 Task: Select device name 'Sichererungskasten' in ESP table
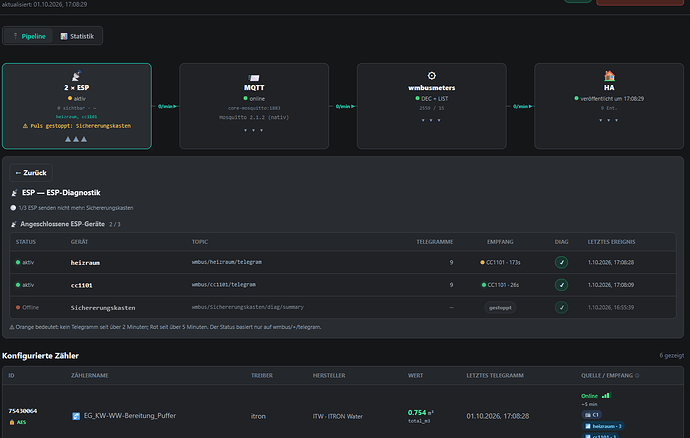[103, 308]
